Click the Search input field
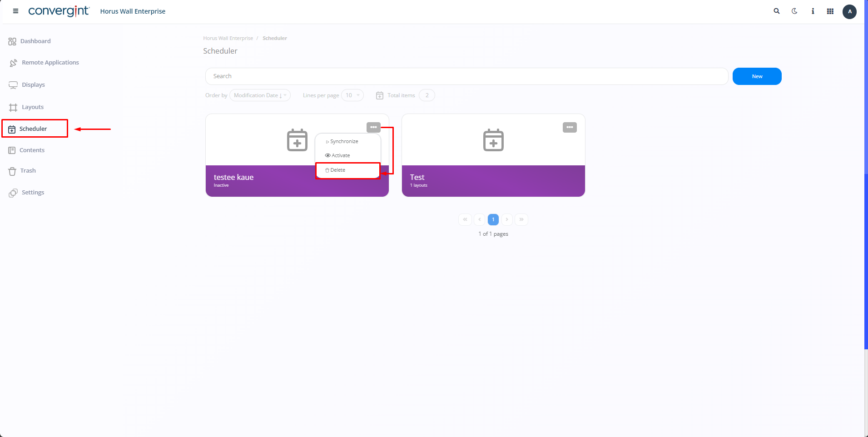Viewport: 868px width, 437px height. click(466, 76)
